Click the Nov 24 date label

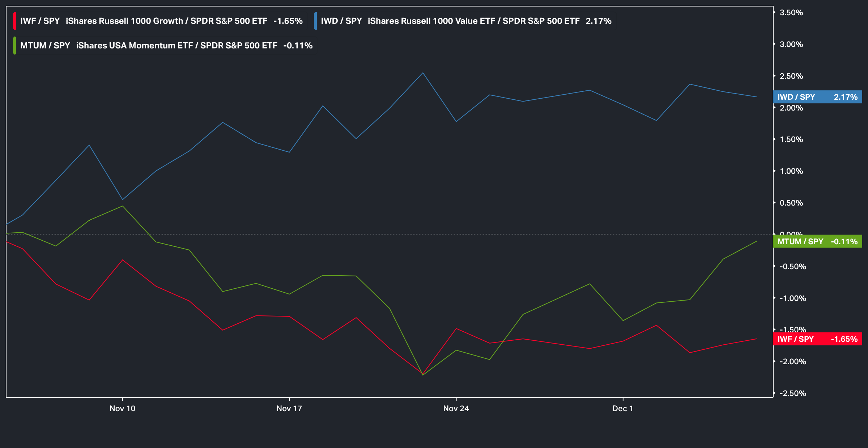point(456,408)
